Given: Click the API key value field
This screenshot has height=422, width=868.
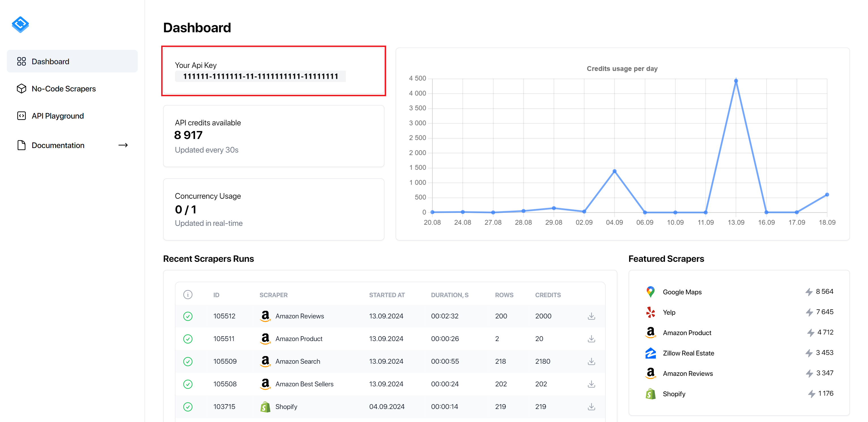Looking at the screenshot, I should (260, 76).
